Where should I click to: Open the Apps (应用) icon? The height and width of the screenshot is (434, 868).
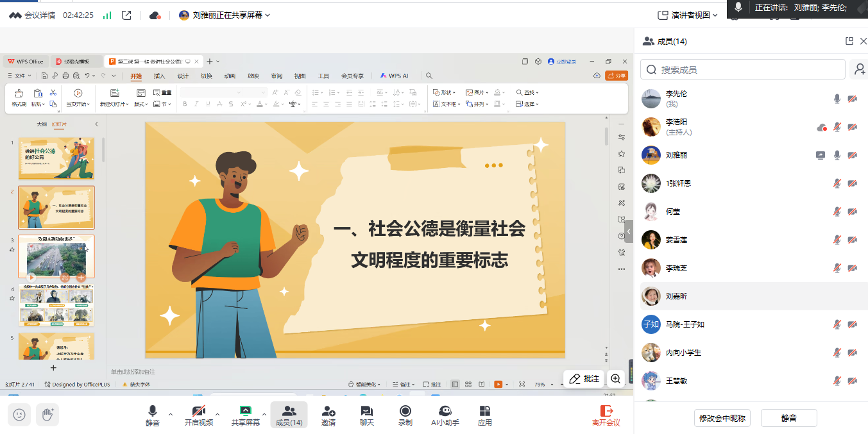pyautogui.click(x=485, y=415)
